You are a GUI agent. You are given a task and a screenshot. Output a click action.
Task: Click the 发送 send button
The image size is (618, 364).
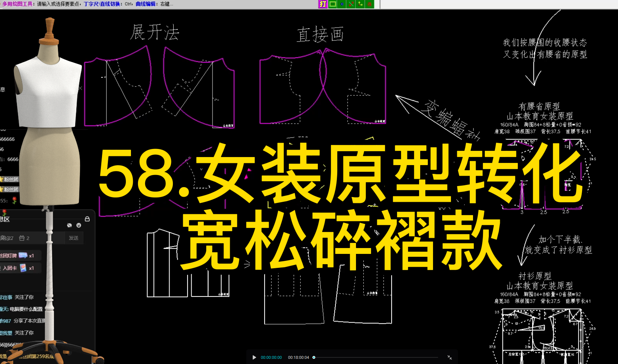pyautogui.click(x=74, y=238)
